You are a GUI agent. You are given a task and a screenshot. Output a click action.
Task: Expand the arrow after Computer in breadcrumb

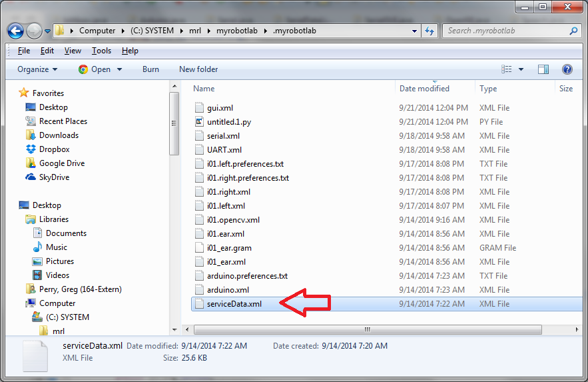123,31
